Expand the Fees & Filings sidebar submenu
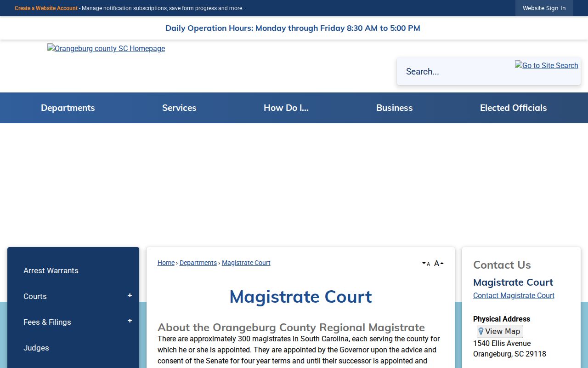 click(130, 321)
